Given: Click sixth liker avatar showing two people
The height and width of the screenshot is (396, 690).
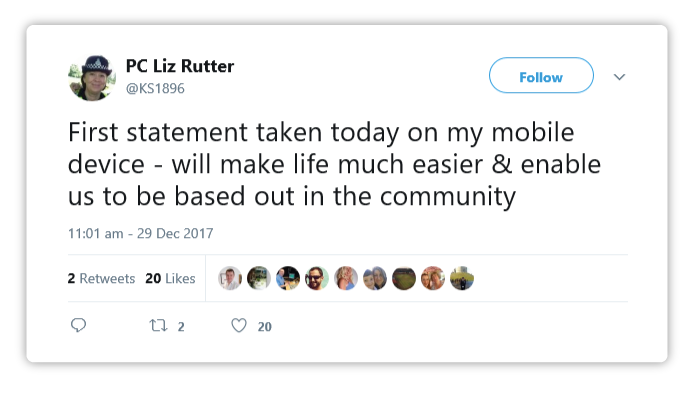Looking at the screenshot, I should point(375,278).
